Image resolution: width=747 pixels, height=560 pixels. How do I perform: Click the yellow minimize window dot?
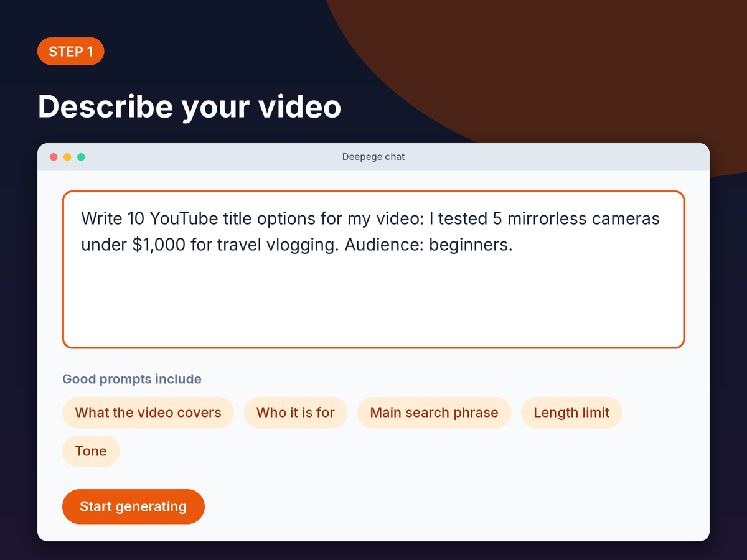[x=67, y=157]
